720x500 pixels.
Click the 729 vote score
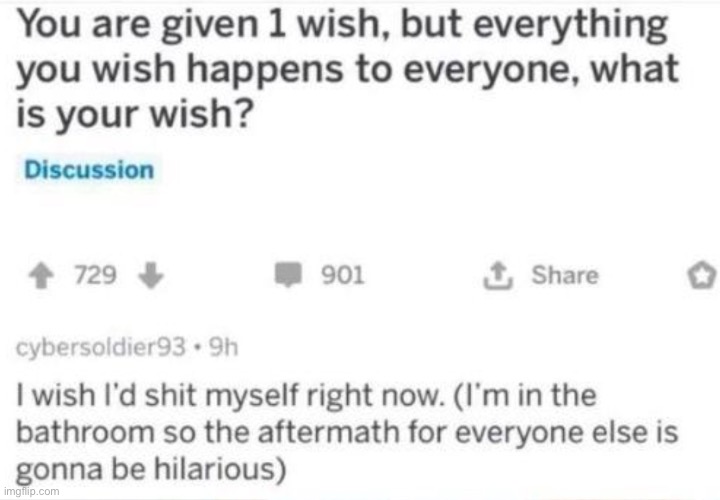[x=96, y=275]
